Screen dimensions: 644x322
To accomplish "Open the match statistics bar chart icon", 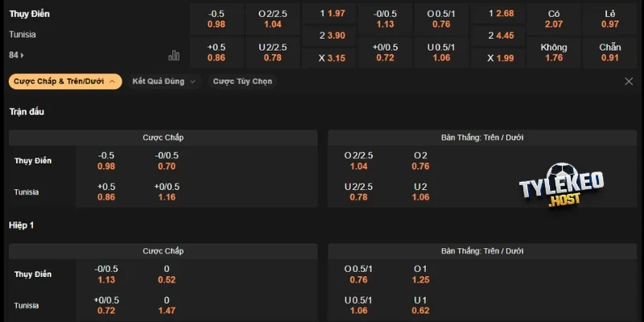I will [174, 56].
